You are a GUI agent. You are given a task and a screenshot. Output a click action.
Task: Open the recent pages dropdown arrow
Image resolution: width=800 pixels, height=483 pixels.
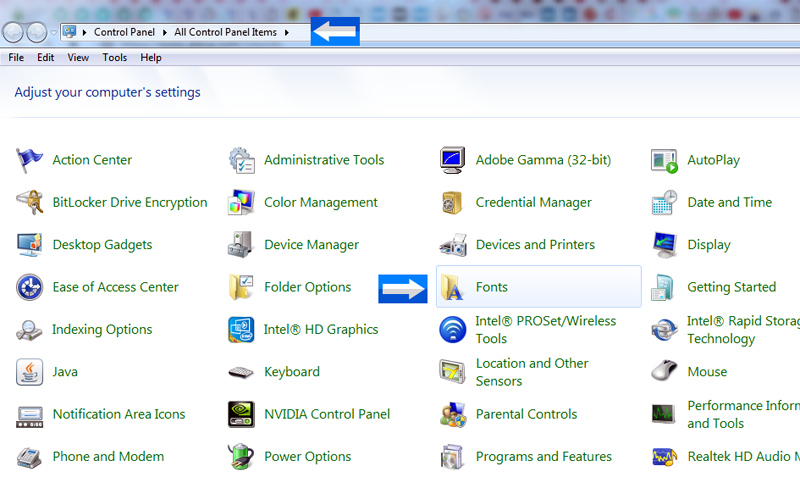[x=53, y=33]
